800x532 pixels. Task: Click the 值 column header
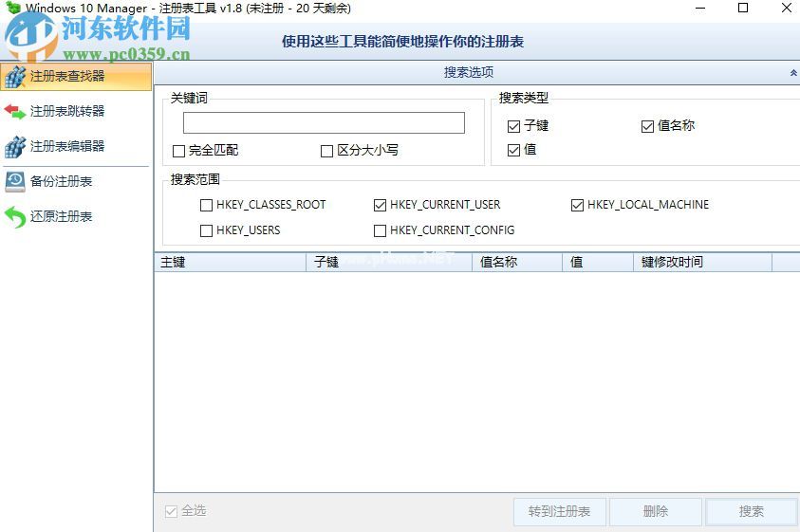pos(598,262)
